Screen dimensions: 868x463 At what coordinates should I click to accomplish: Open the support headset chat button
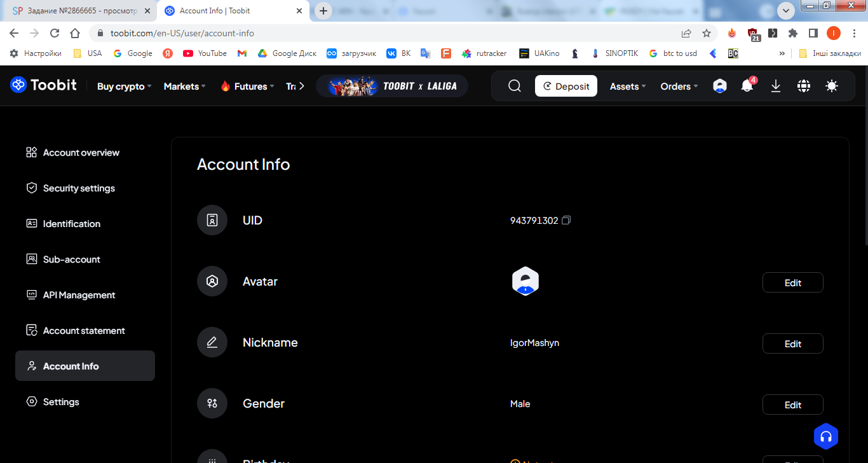(x=826, y=436)
